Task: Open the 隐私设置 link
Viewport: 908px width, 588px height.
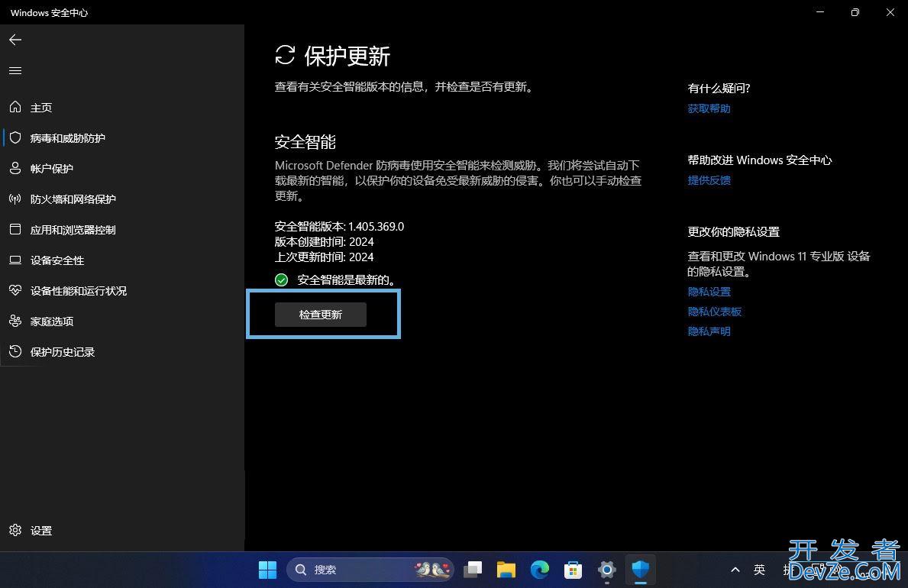Action: point(709,292)
